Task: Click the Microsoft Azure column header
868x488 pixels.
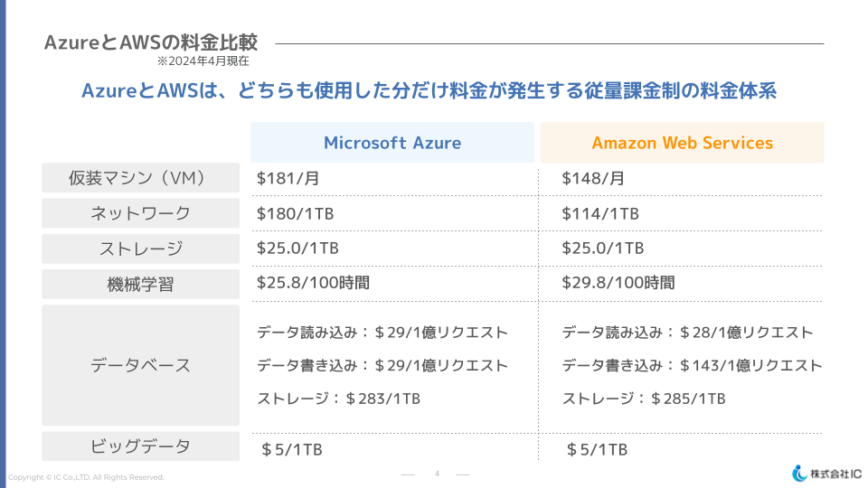Action: [x=392, y=143]
